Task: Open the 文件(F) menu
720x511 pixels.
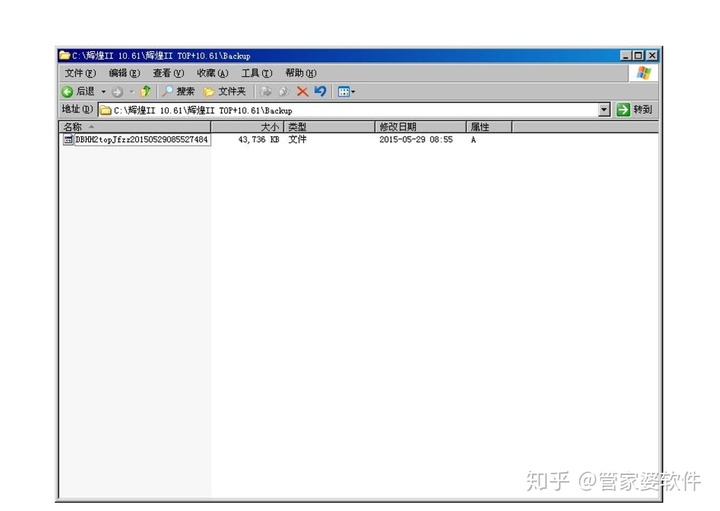Action: point(80,73)
